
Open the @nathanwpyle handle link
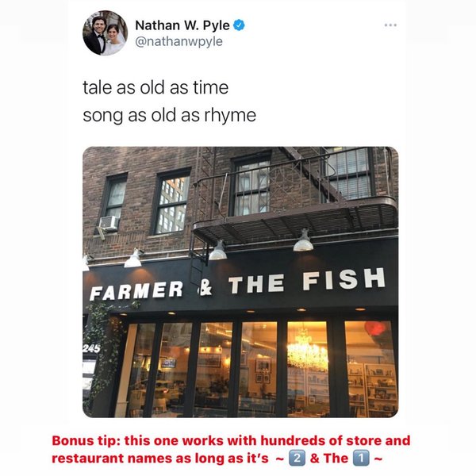tap(178, 41)
